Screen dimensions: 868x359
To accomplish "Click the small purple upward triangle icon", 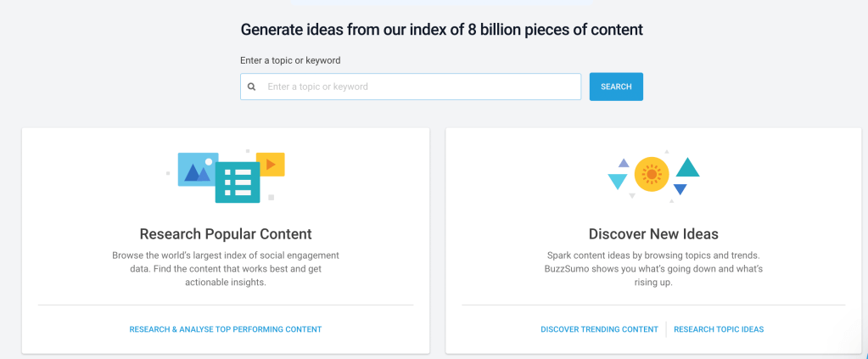I will [624, 162].
